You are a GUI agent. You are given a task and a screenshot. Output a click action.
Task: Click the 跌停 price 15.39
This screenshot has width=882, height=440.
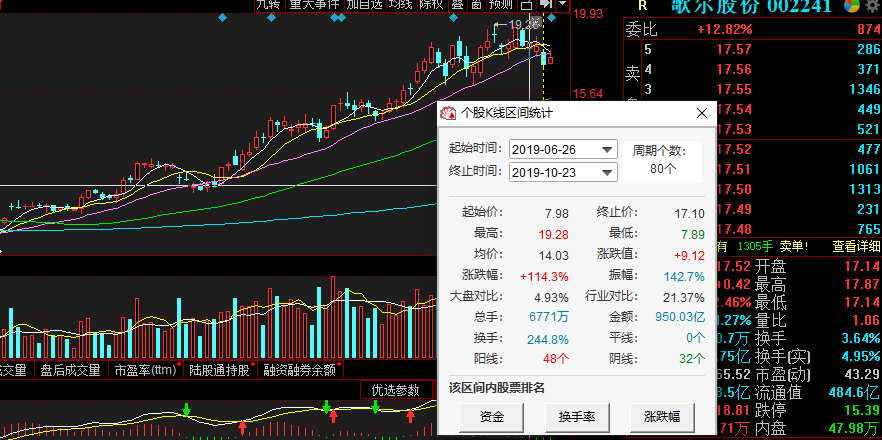(862, 410)
